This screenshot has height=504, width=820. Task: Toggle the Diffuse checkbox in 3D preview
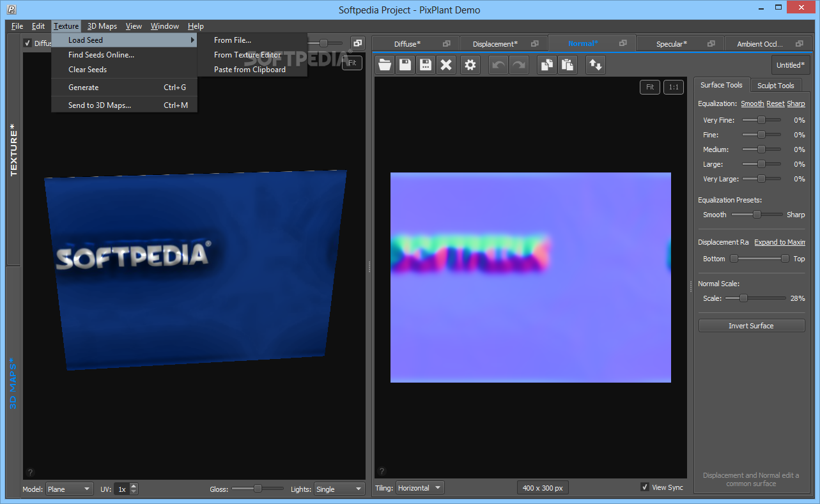tap(27, 43)
